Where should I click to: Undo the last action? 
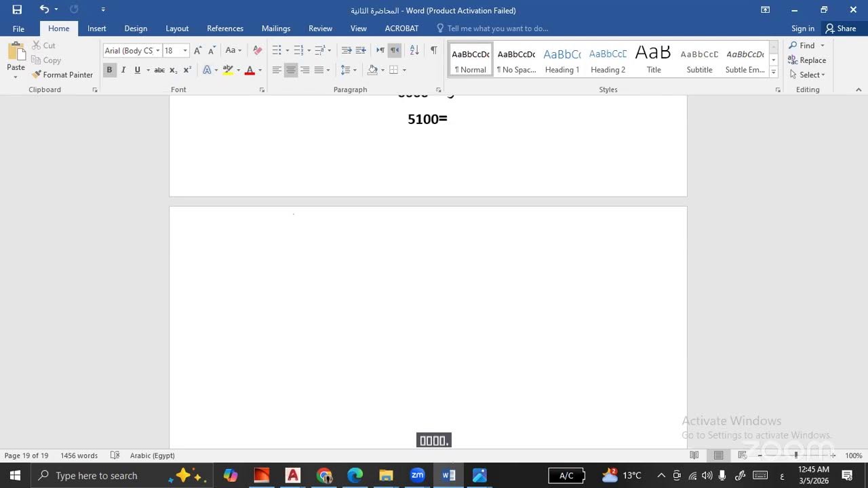point(44,9)
